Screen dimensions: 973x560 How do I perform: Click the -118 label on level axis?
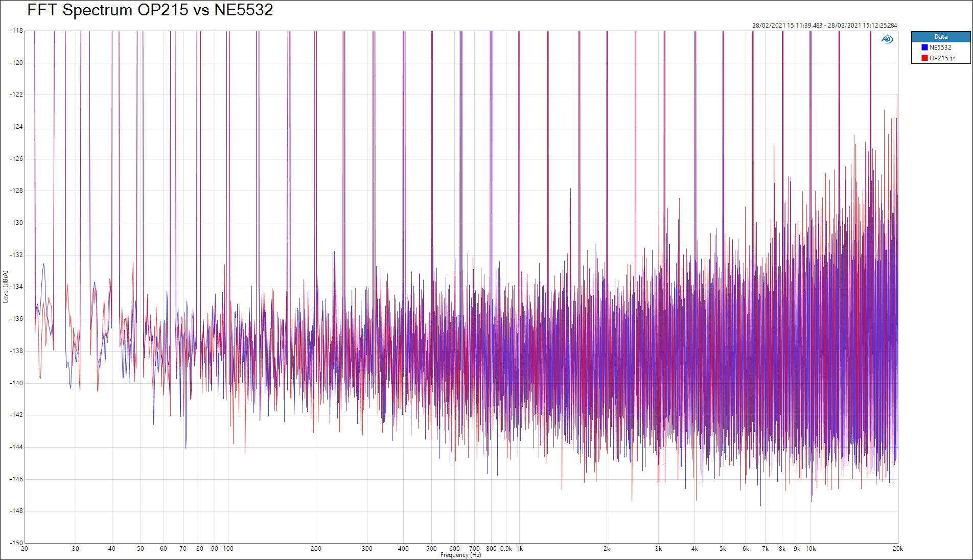pyautogui.click(x=16, y=31)
